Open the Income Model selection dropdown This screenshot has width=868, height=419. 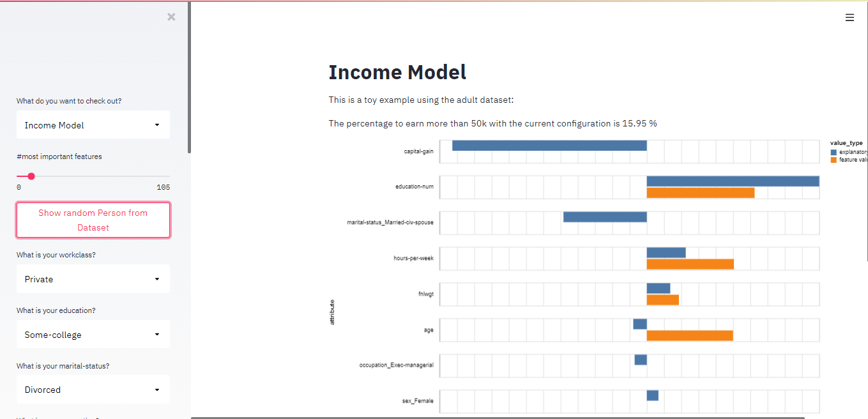pyautogui.click(x=93, y=125)
